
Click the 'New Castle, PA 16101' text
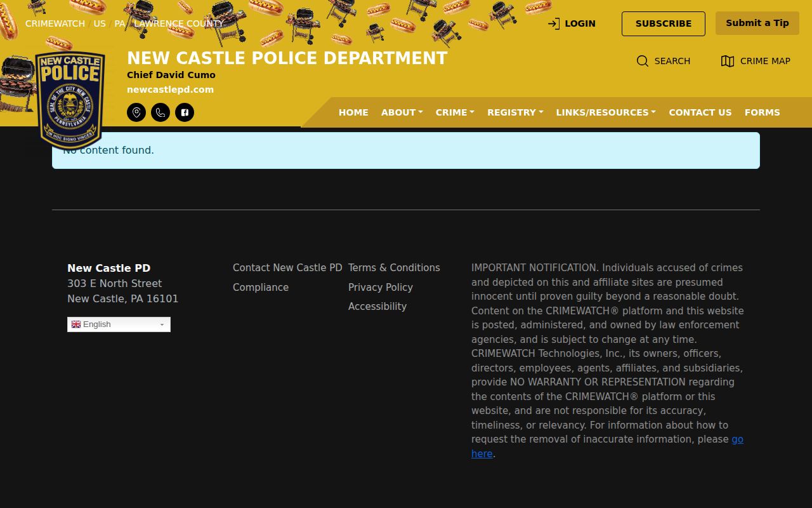coord(123,298)
